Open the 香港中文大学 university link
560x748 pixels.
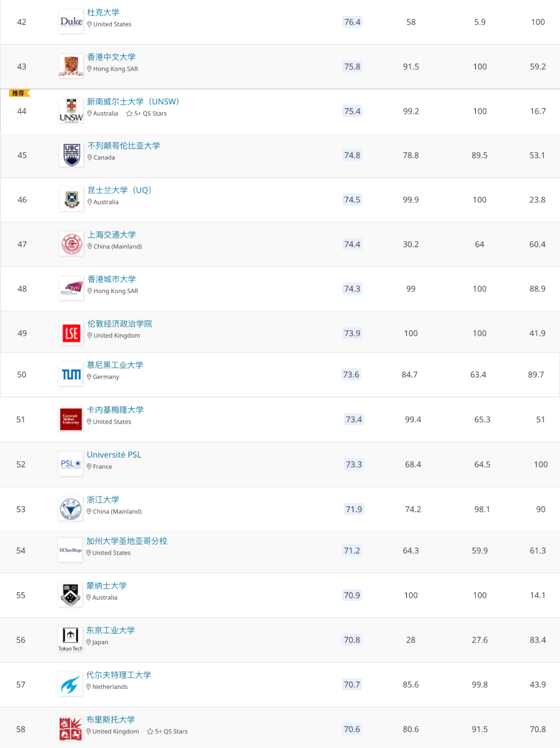coord(111,57)
